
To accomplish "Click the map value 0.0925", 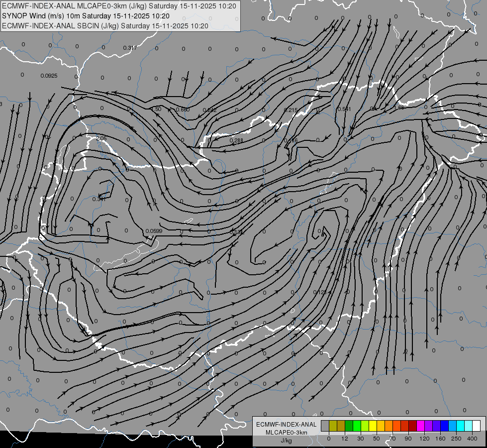I will pyautogui.click(x=49, y=76).
